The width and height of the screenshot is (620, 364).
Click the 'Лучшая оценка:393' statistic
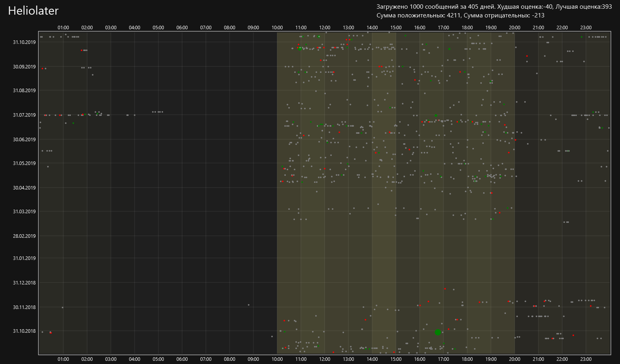(584, 7)
